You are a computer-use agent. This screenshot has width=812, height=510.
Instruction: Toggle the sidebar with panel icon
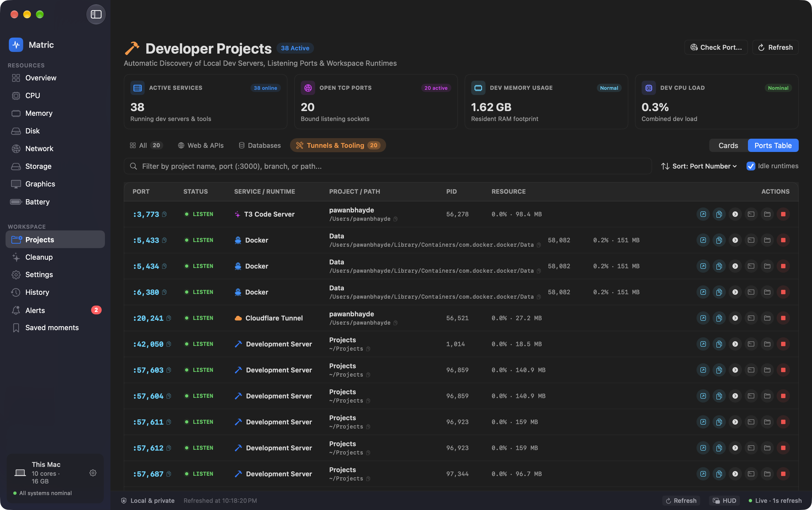click(96, 14)
